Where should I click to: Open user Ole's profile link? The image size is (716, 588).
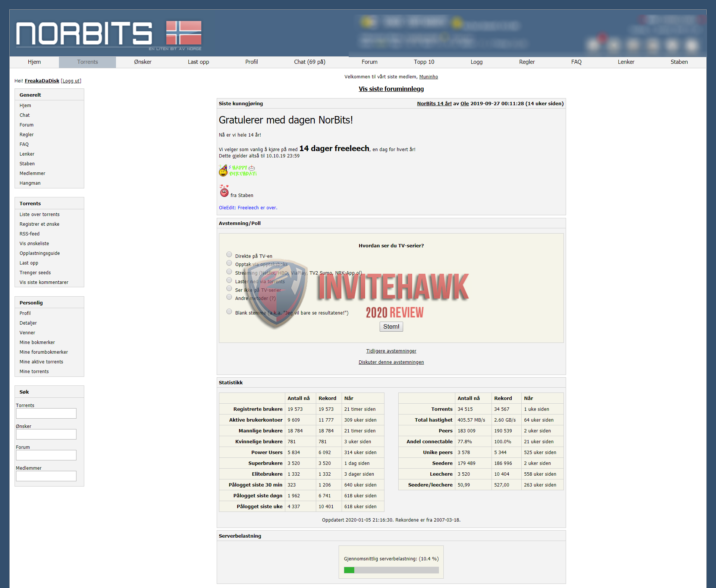[465, 104]
